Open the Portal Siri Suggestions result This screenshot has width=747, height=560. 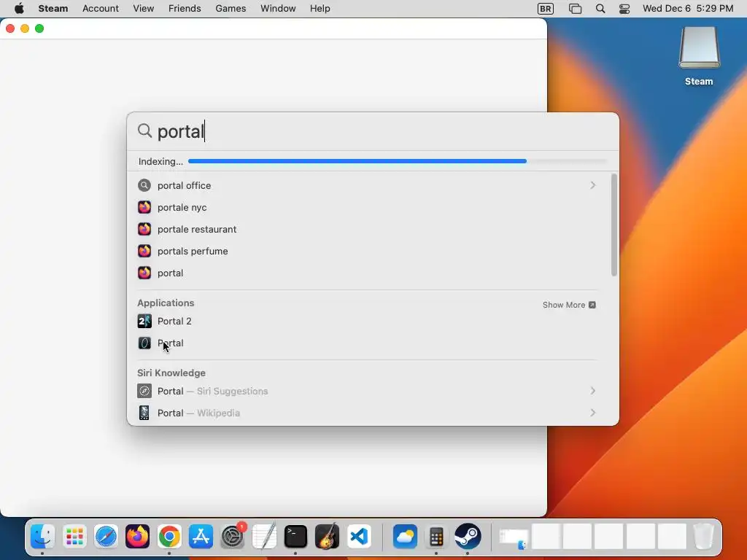[367, 392]
